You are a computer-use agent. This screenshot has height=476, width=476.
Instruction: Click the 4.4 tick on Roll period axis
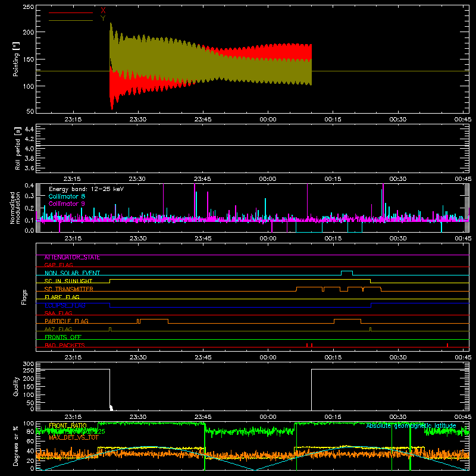point(29,129)
